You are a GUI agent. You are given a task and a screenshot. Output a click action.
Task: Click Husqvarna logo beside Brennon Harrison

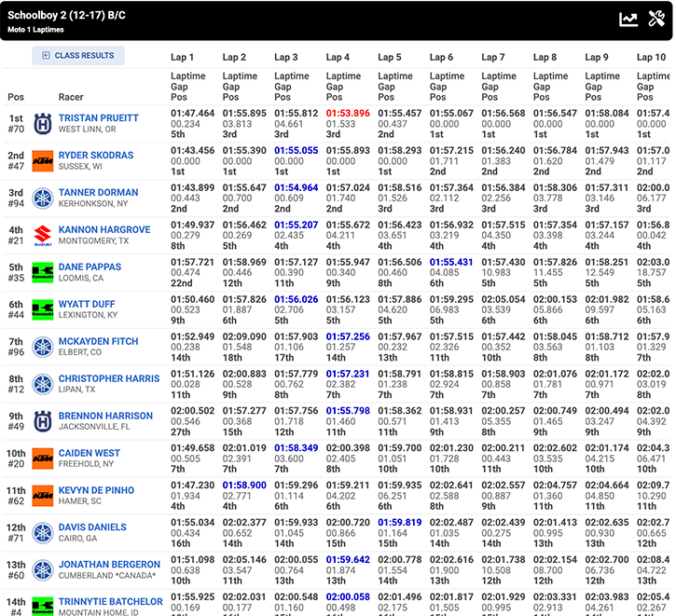tap(43, 421)
